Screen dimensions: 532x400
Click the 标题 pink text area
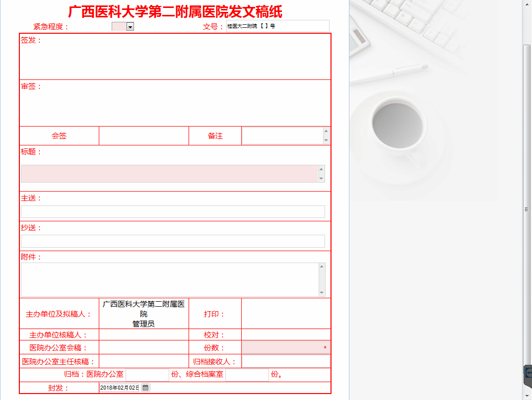point(169,174)
